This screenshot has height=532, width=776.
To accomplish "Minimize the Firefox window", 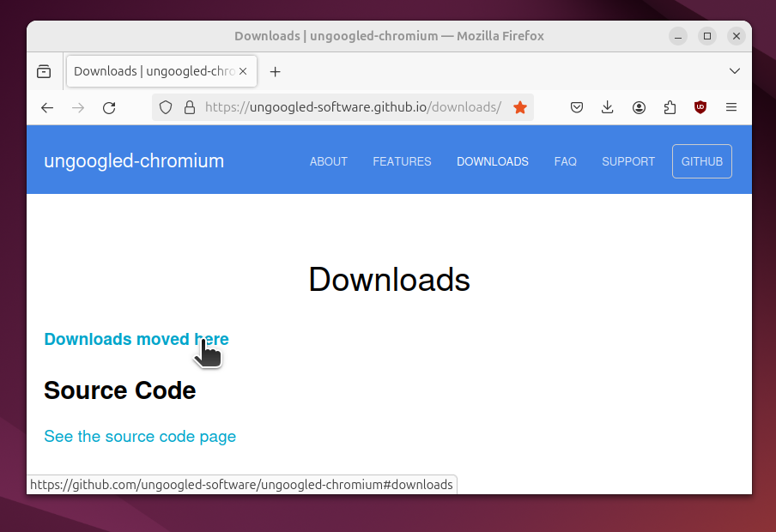I will (x=678, y=36).
